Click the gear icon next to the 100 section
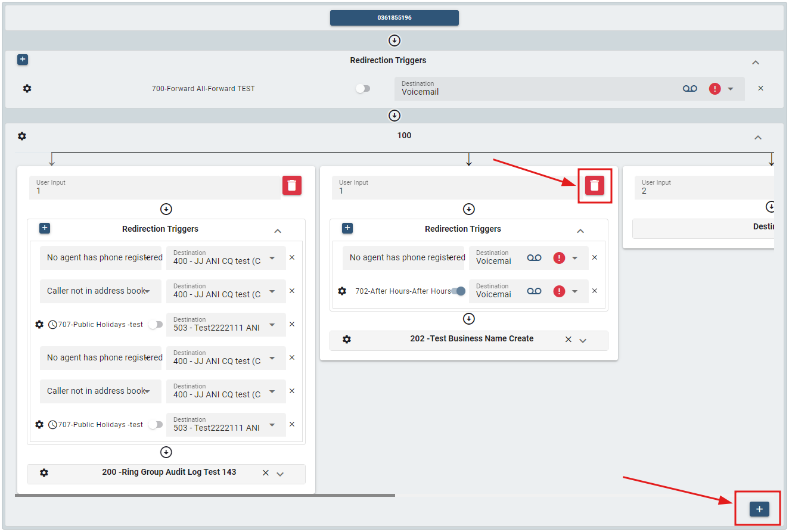 pyautogui.click(x=22, y=136)
